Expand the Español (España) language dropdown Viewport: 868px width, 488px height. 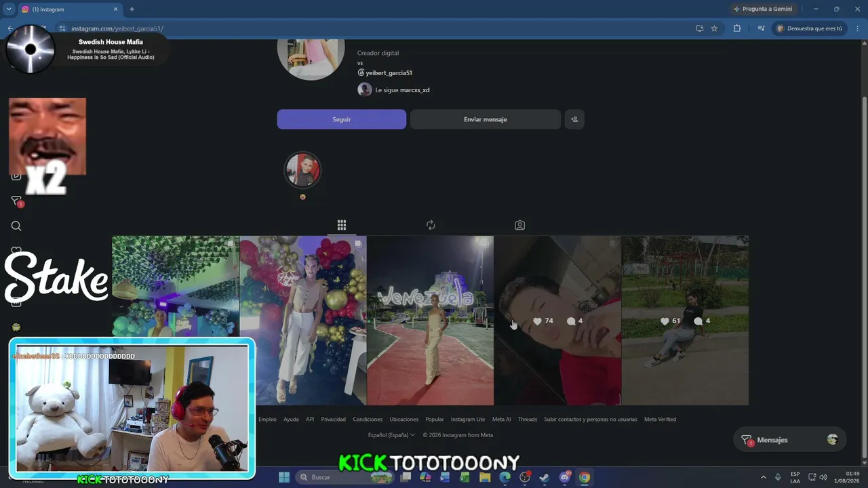tap(391, 435)
